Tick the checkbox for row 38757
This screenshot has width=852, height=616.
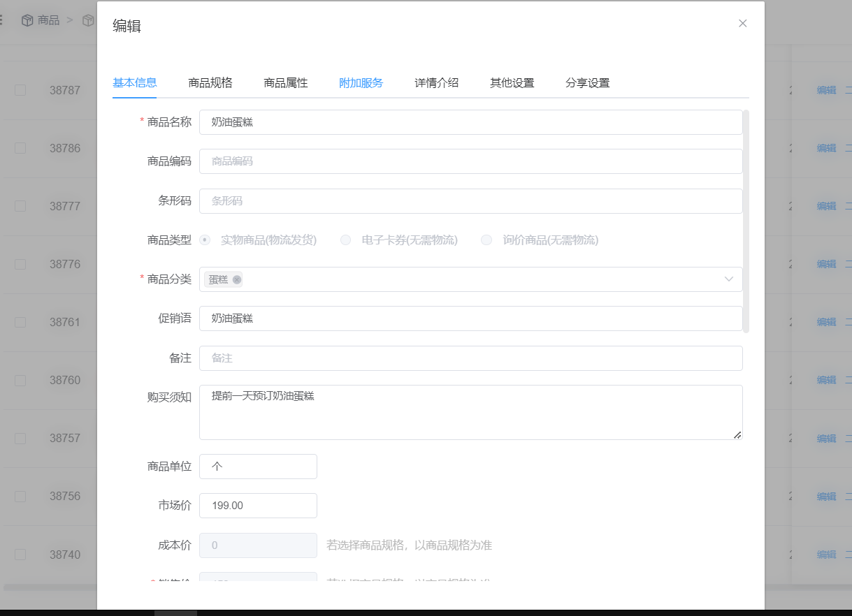[20, 438]
